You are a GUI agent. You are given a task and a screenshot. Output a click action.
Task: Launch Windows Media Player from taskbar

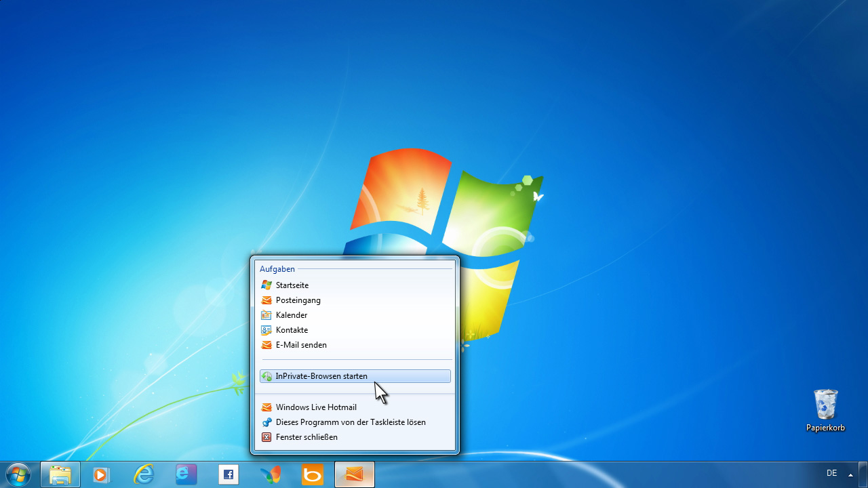coord(101,474)
